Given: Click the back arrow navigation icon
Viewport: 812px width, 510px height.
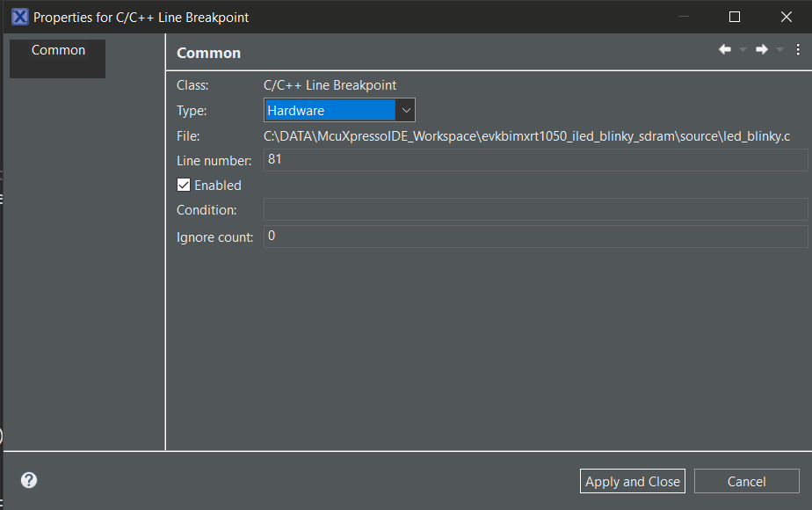Looking at the screenshot, I should coord(725,50).
